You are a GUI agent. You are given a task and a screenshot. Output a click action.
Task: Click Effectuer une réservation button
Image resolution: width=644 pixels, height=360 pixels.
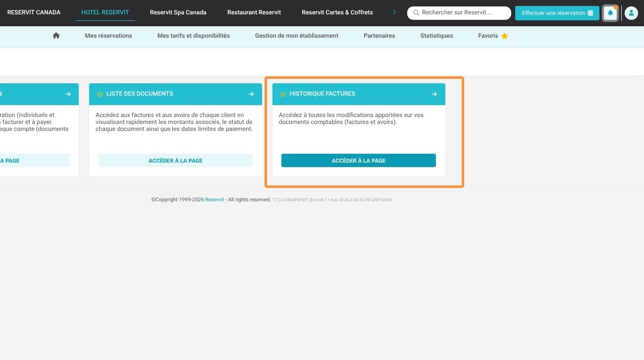tap(557, 13)
